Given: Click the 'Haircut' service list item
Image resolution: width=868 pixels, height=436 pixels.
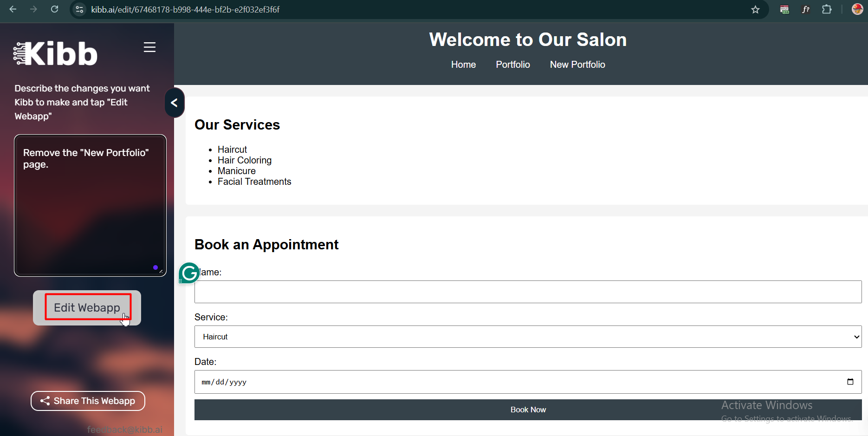Looking at the screenshot, I should (232, 150).
